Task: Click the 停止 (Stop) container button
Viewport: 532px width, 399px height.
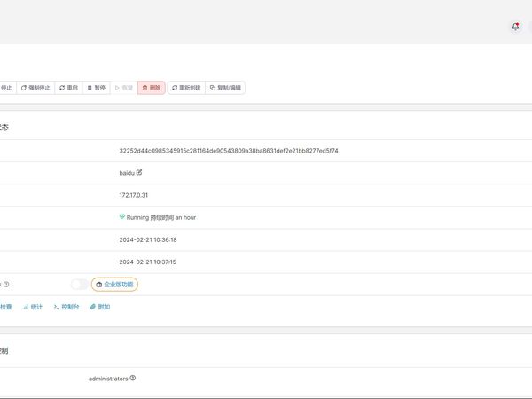Action: 8,88
